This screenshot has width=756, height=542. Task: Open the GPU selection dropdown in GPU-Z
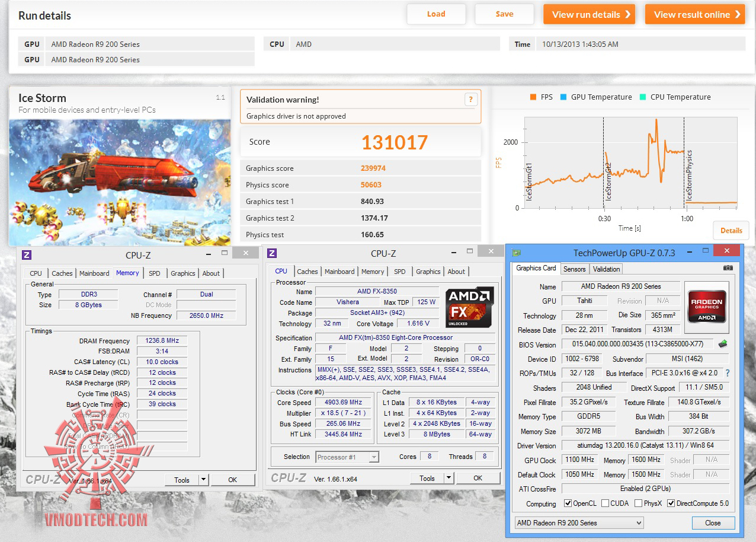tap(579, 522)
